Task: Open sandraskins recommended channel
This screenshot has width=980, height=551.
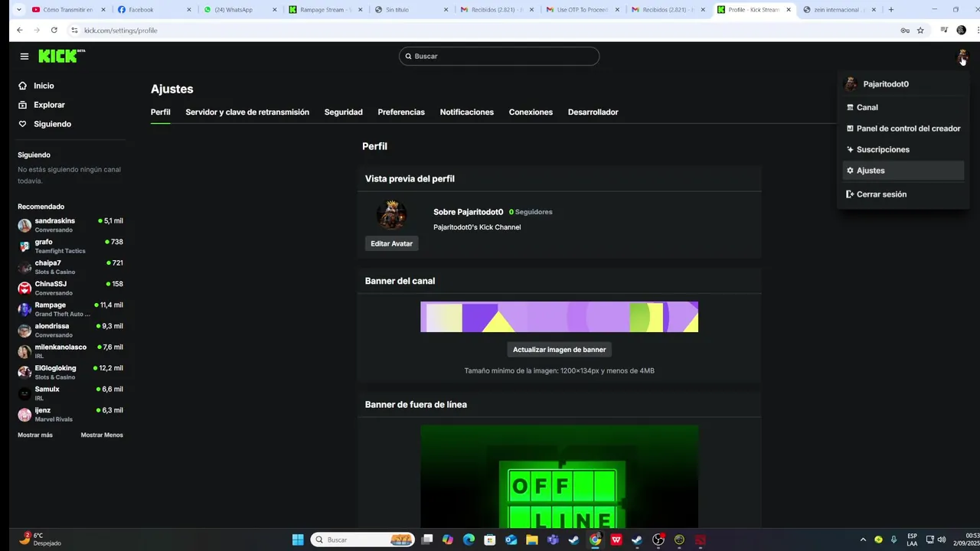Action: click(x=70, y=225)
